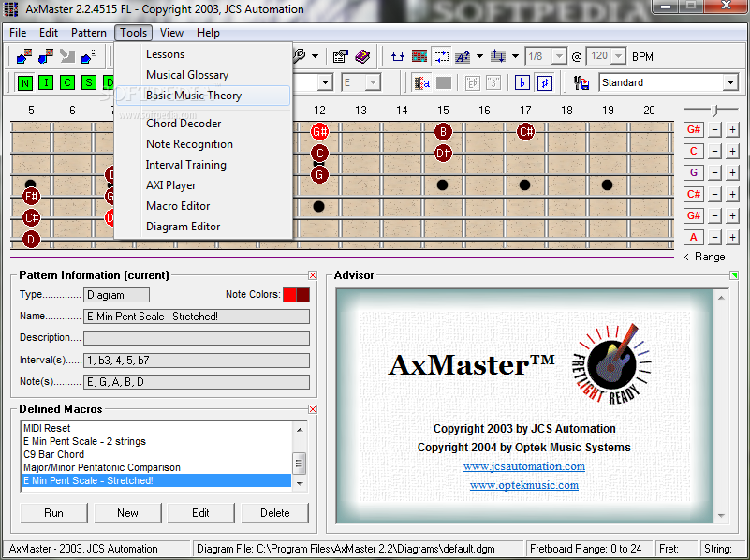Viewport: 750px width, 560px height.
Task: Click the fretboard note label 'a' icon
Action: coord(422,83)
